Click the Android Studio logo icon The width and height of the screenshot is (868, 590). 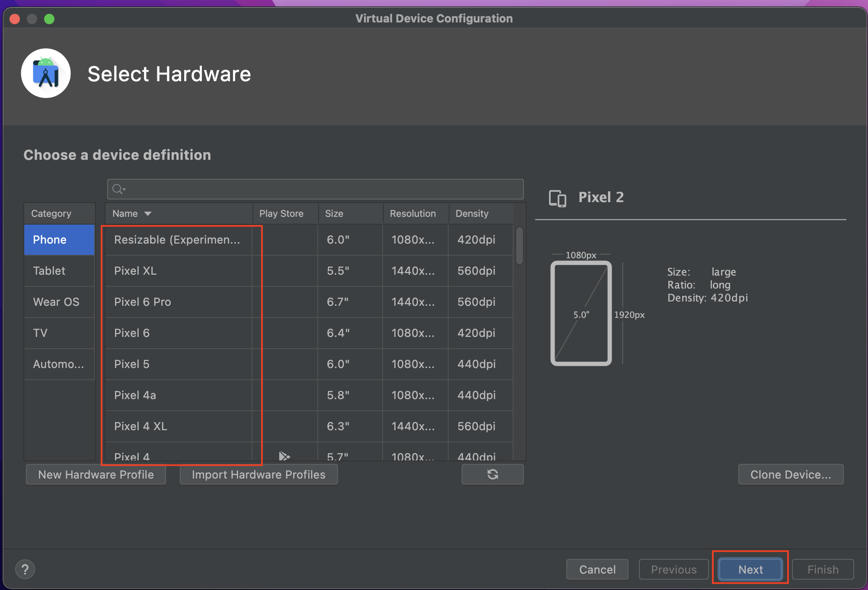coord(46,73)
